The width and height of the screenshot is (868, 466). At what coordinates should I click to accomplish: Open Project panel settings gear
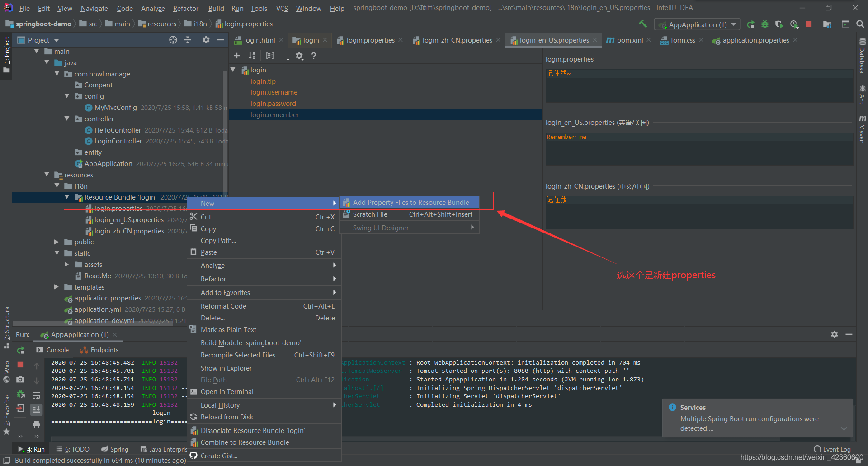click(206, 40)
